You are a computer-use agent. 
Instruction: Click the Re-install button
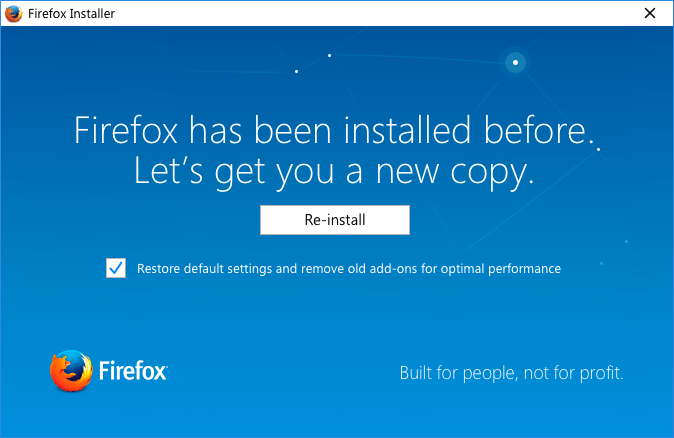coord(335,220)
